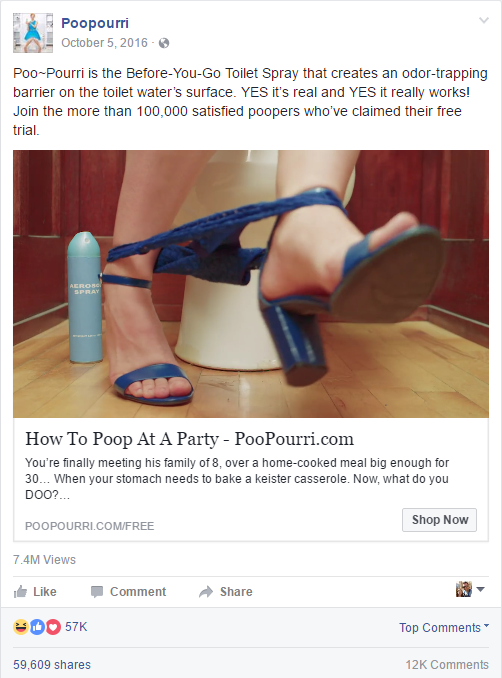The image size is (502, 678).
Task: Click the 7.4M Views count
Action: pos(44,560)
